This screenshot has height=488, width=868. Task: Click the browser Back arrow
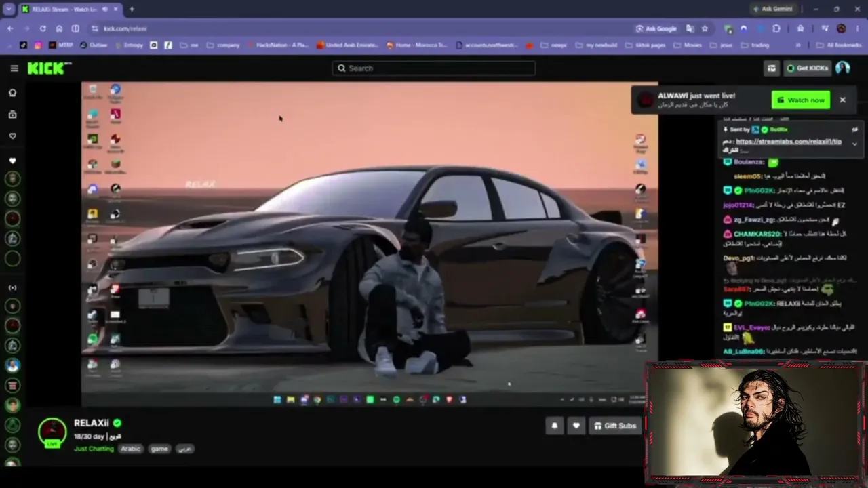10,28
